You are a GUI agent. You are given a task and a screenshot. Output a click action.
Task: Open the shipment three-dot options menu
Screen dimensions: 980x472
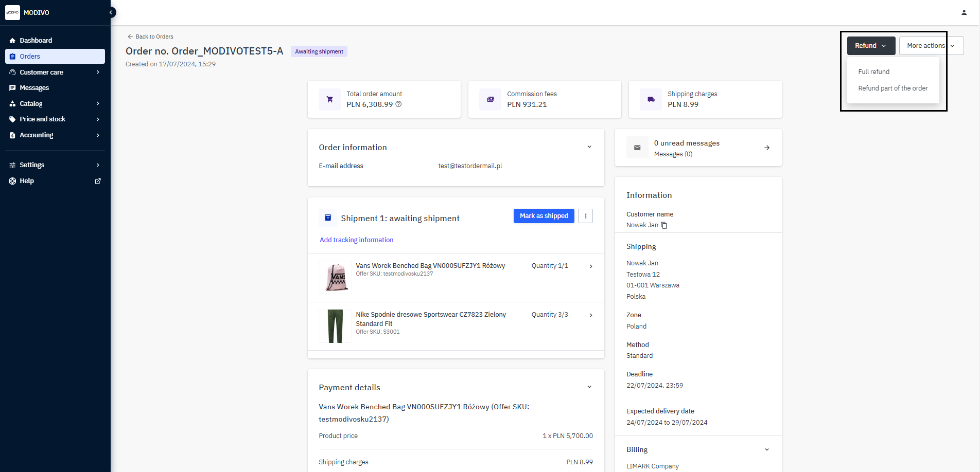(x=585, y=216)
